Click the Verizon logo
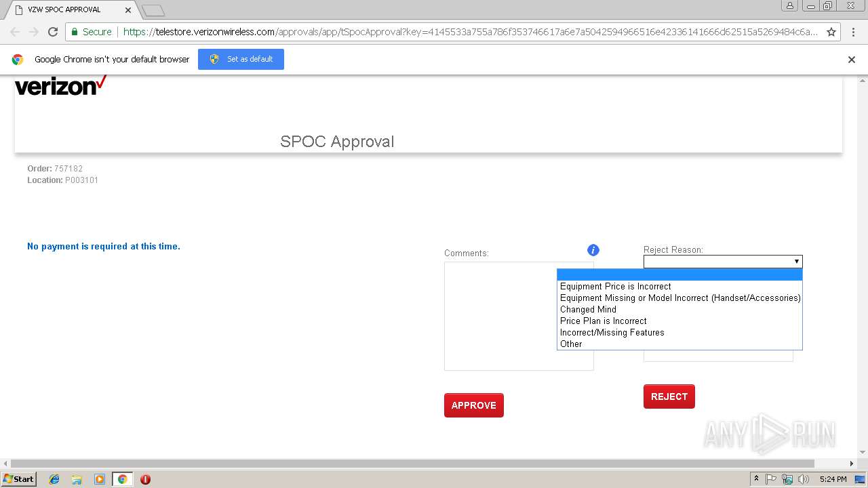Viewport: 868px width, 488px height. pos(60,85)
